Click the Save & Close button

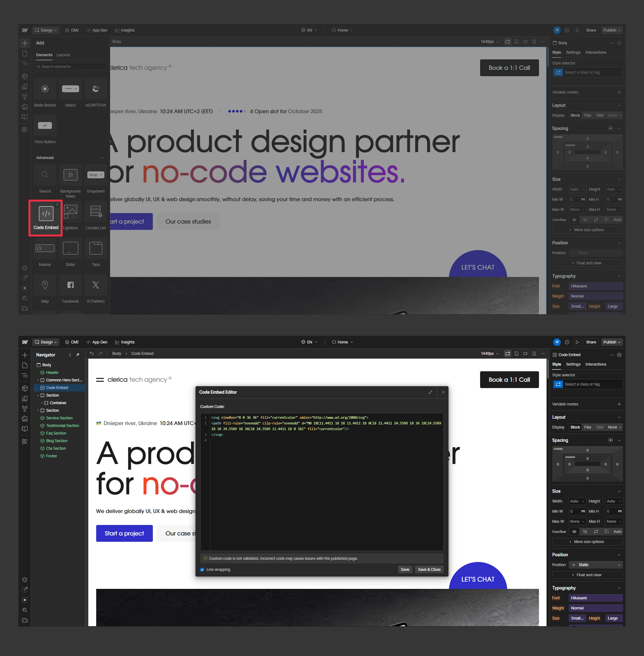click(429, 570)
